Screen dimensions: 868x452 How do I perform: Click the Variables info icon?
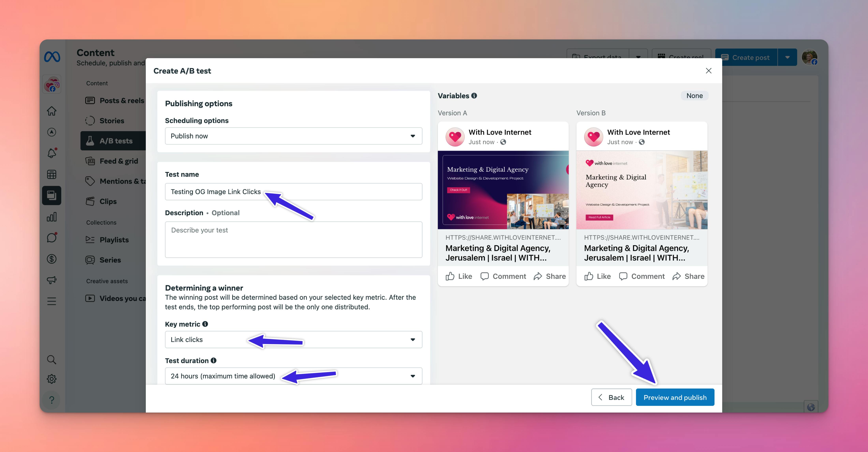coord(474,96)
